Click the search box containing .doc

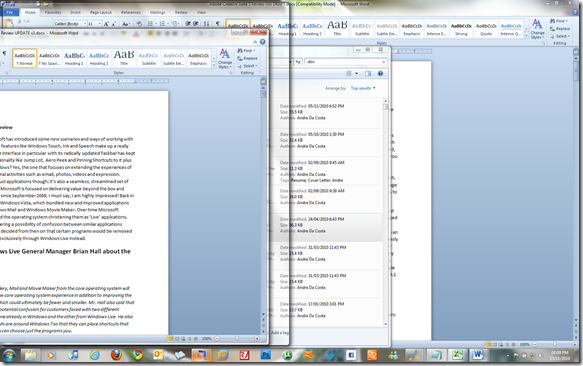coord(346,62)
